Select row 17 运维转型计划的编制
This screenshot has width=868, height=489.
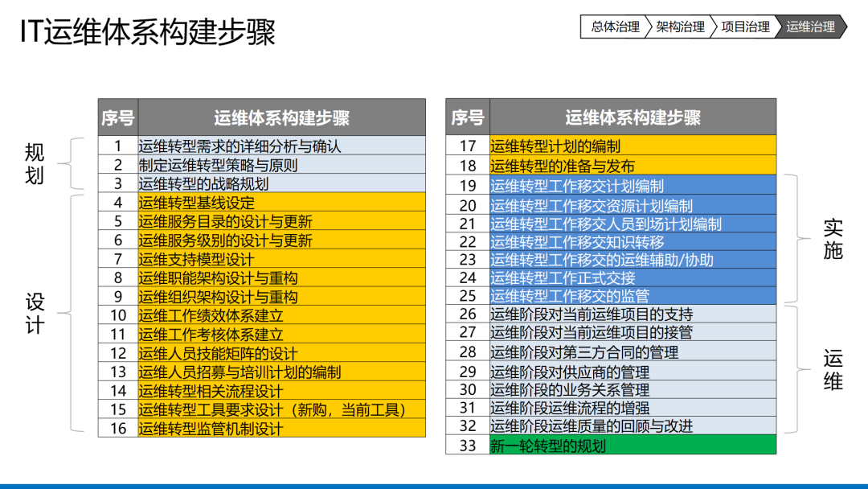[611, 146]
